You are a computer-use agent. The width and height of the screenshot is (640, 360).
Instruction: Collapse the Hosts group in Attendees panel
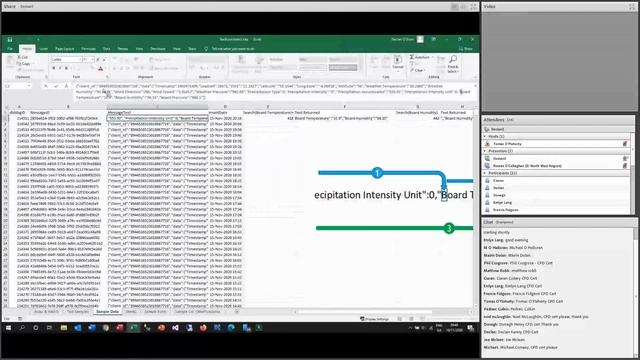(485, 136)
